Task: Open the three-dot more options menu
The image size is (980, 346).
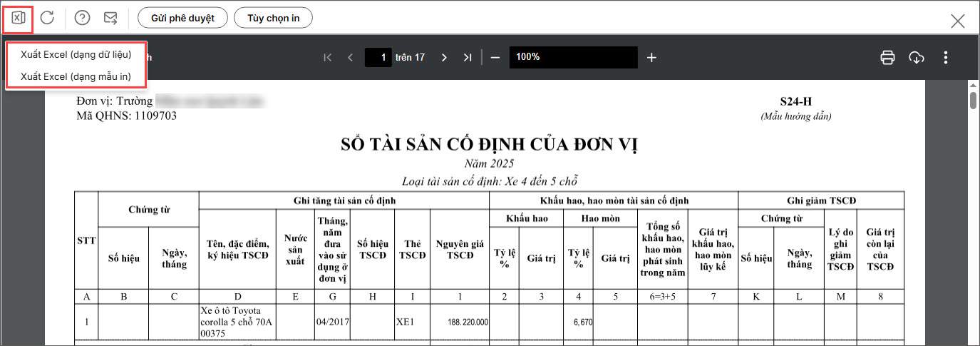Action: 946,58
